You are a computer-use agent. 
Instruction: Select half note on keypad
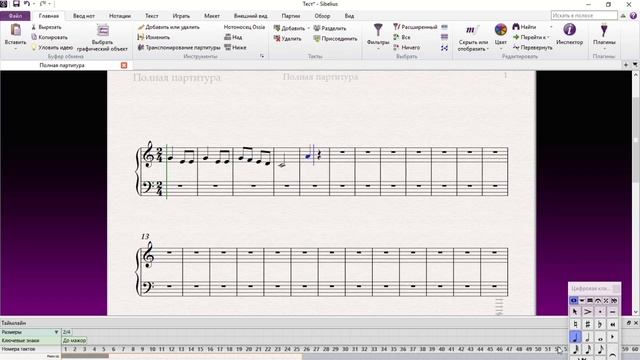[587, 337]
